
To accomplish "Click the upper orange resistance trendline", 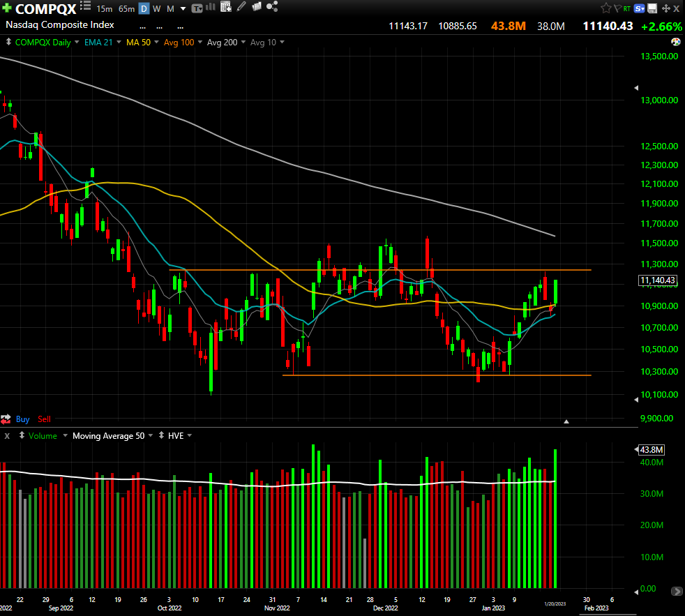I will pyautogui.click(x=380, y=270).
